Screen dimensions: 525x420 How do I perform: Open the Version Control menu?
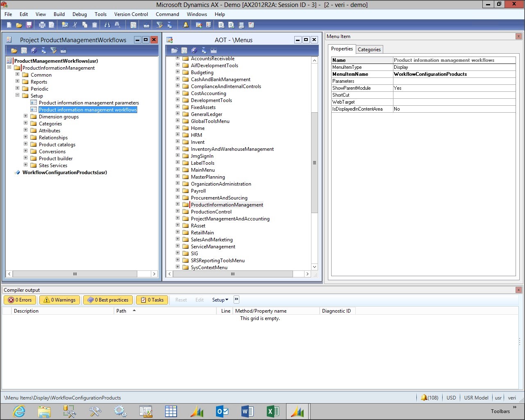pos(131,14)
